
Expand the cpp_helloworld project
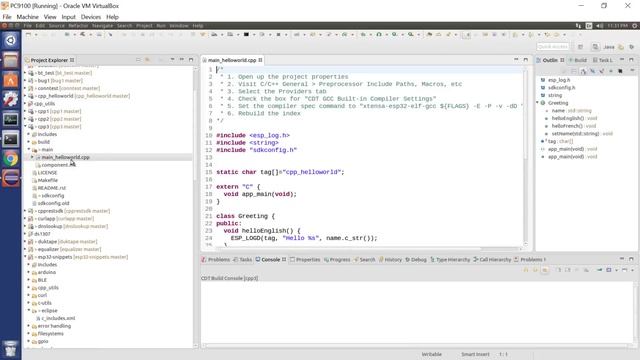click(x=25, y=96)
